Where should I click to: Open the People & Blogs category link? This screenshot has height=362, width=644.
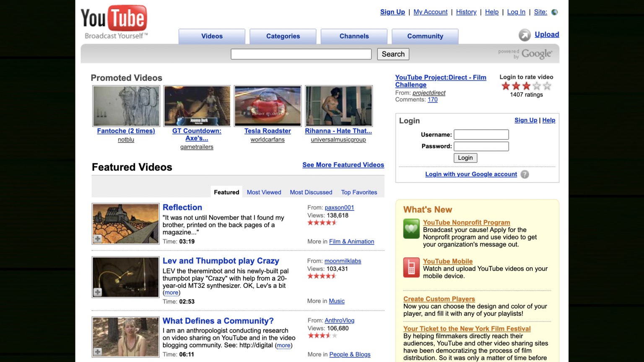click(350, 354)
